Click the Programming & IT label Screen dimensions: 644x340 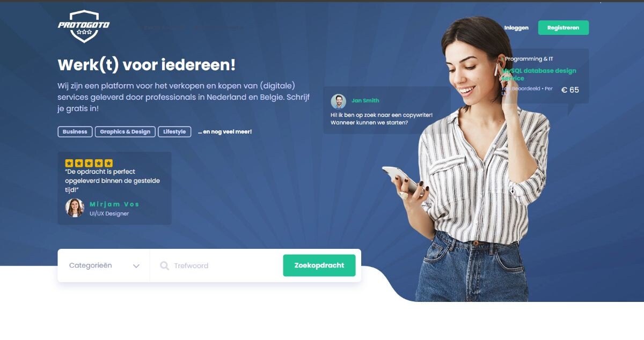pyautogui.click(x=529, y=59)
